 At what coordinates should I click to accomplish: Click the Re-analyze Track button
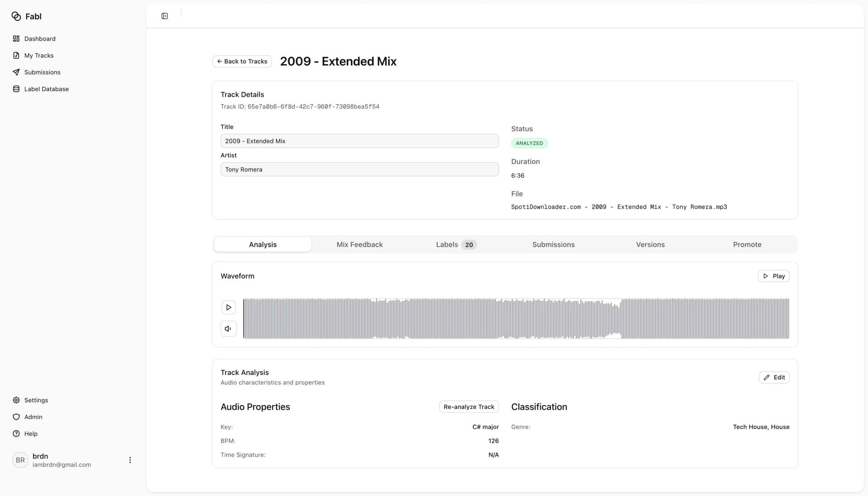tap(469, 407)
